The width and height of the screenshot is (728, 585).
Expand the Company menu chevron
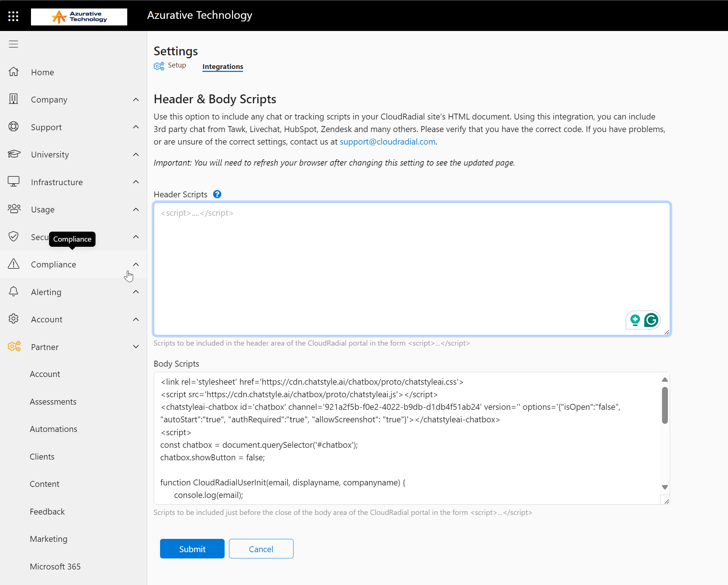click(136, 100)
